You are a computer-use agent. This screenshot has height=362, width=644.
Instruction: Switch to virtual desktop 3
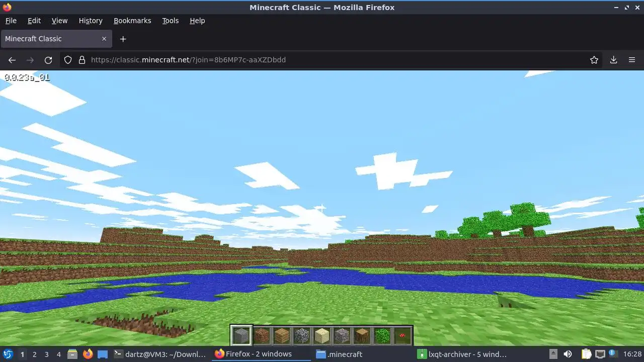pyautogui.click(x=46, y=354)
